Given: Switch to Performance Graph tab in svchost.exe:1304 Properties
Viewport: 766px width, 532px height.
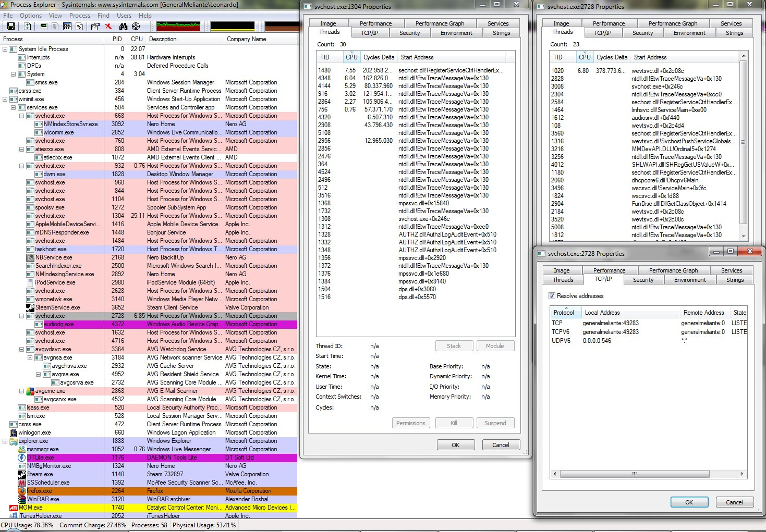Looking at the screenshot, I should click(440, 23).
